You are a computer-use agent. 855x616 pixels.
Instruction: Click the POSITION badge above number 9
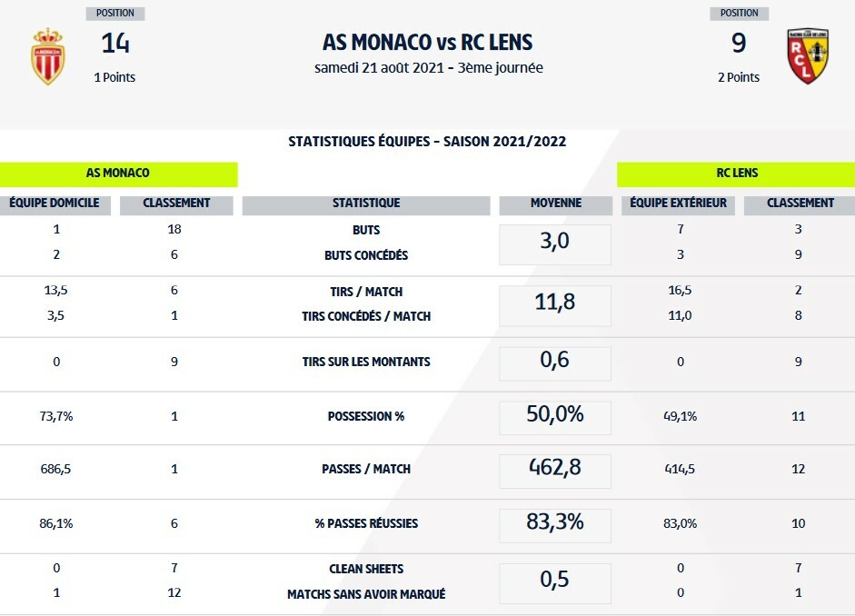739,14
